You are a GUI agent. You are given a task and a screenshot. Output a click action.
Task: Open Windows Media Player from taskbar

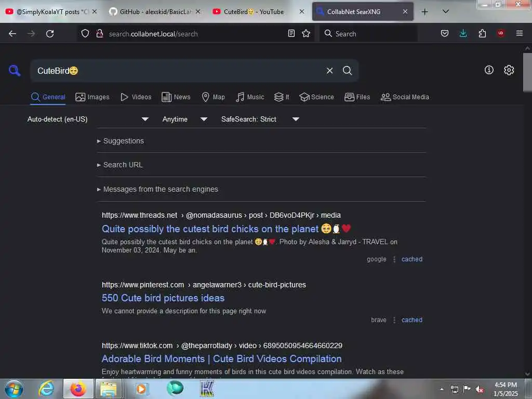point(141,389)
